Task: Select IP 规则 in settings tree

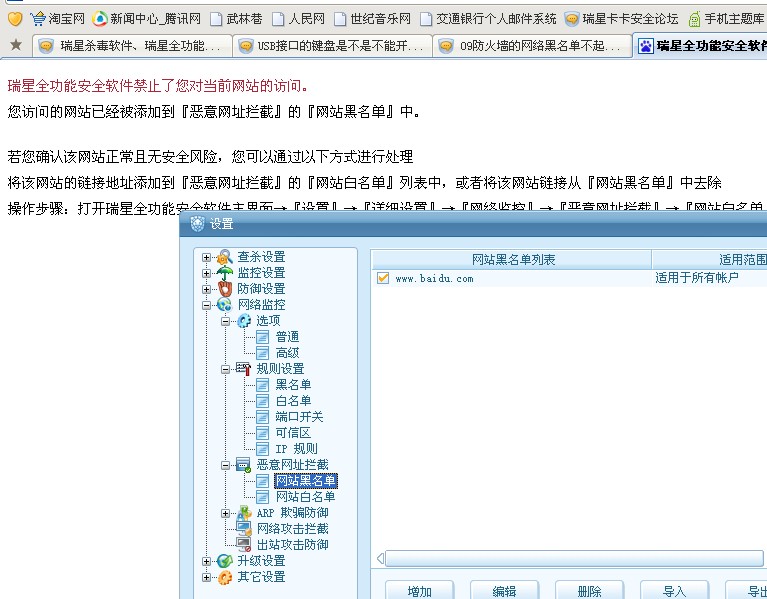Action: pos(296,449)
